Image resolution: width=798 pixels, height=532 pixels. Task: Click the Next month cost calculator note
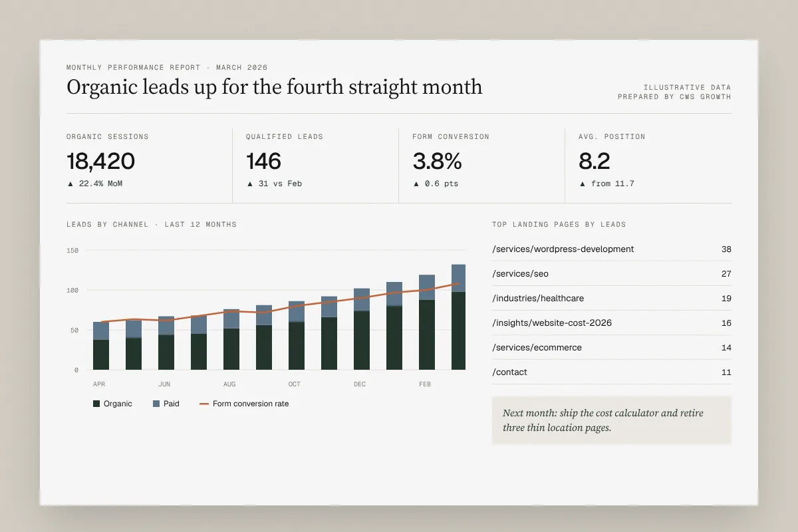click(612, 420)
